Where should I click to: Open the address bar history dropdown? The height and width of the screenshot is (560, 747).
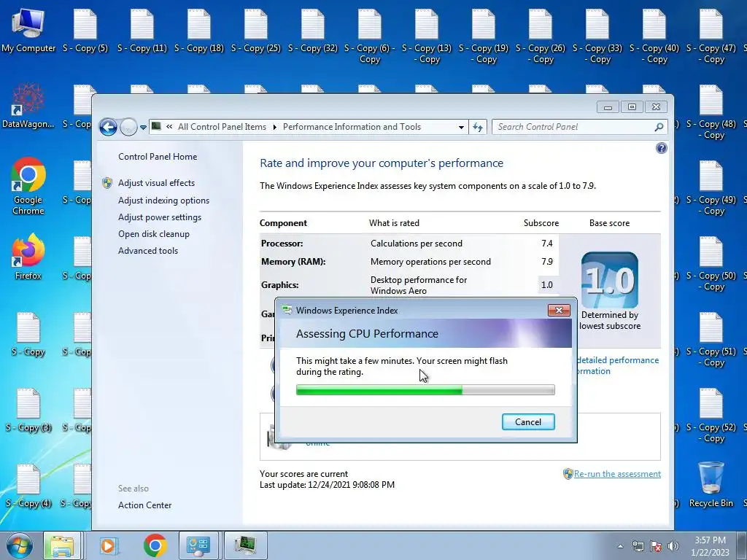point(461,127)
